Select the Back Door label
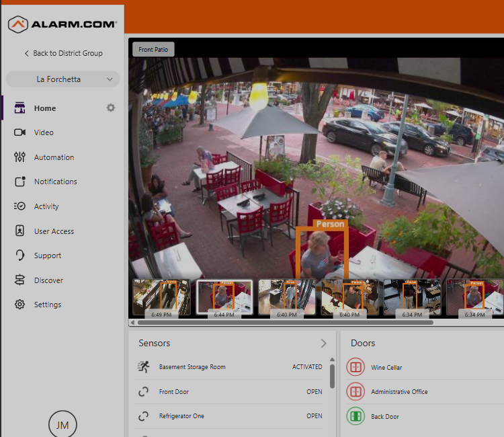 pos(385,417)
